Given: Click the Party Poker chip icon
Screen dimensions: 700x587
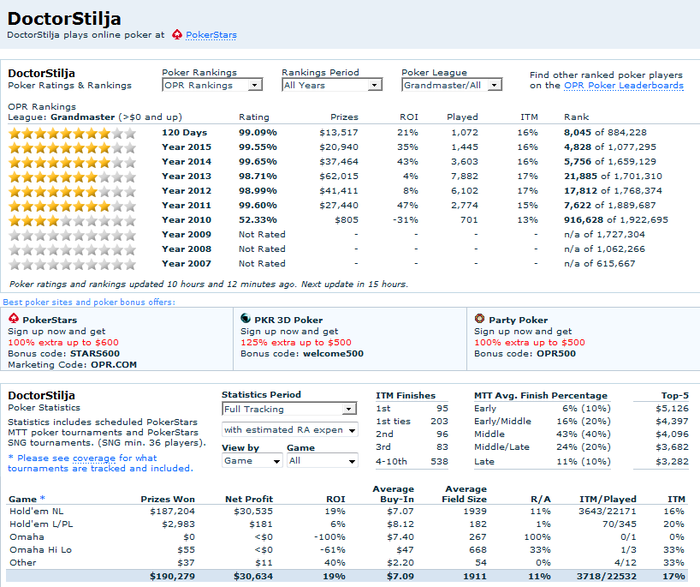Looking at the screenshot, I should [479, 319].
